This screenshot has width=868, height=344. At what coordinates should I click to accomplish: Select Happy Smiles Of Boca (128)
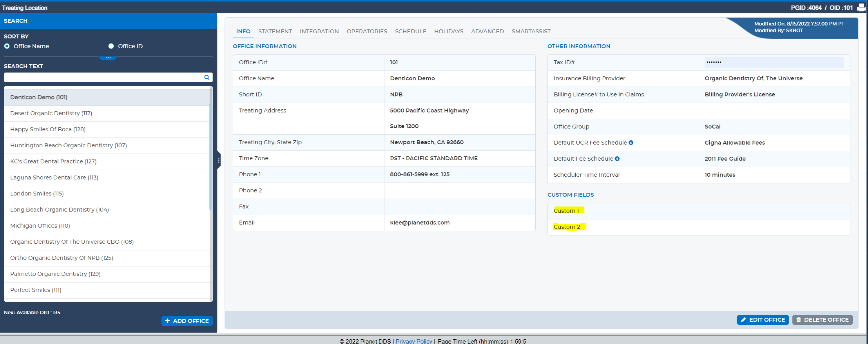[x=107, y=129]
